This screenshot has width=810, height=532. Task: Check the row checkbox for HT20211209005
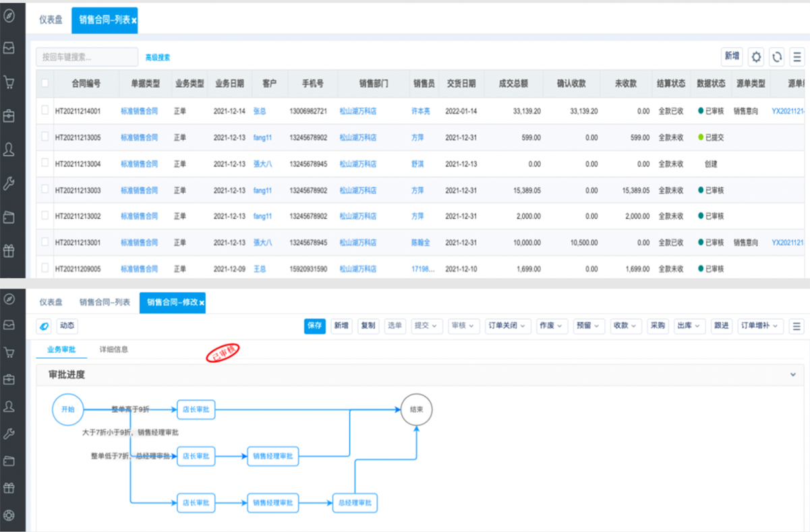45,268
